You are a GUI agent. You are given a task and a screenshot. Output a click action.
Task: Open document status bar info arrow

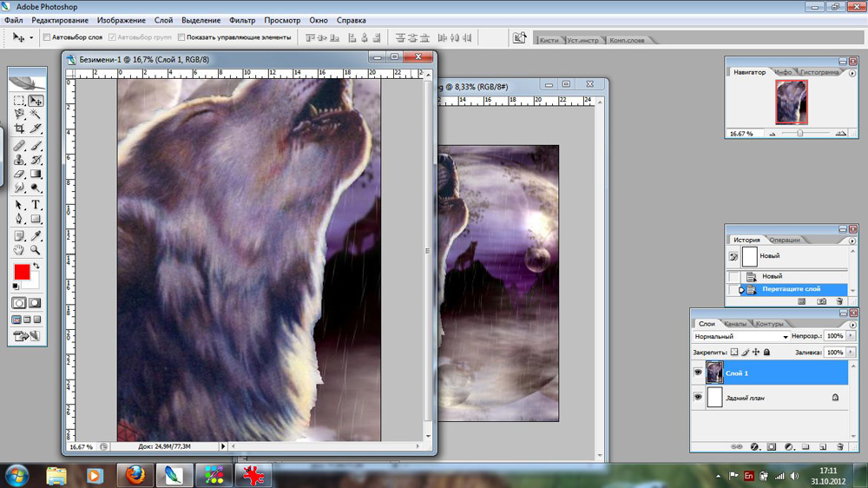(223, 446)
